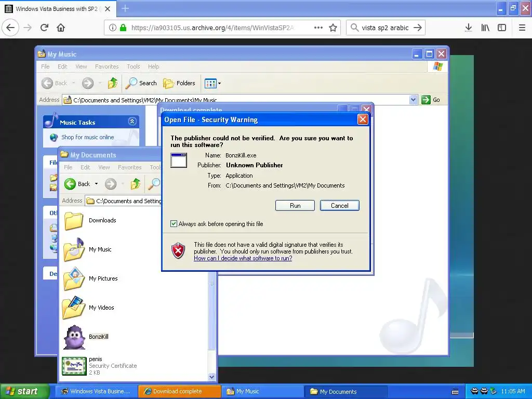
Task: Bookmark this page with the star icon
Action: (x=333, y=28)
